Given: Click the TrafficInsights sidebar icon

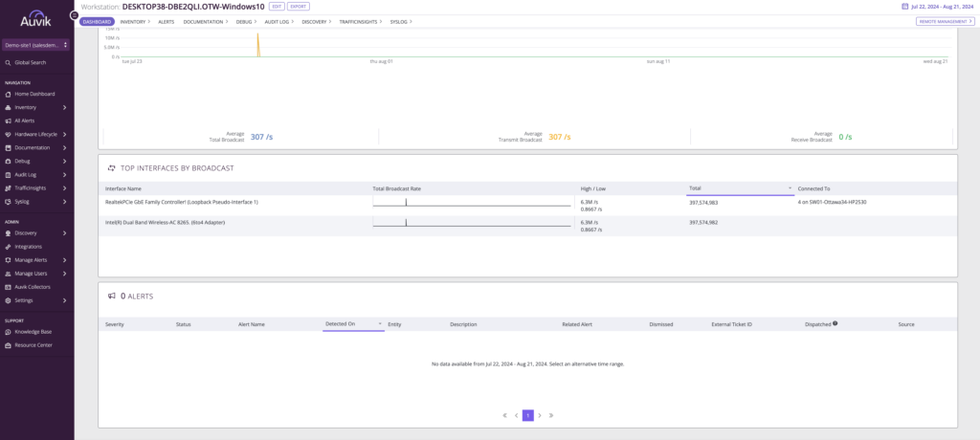Looking at the screenshot, I should click(x=8, y=188).
